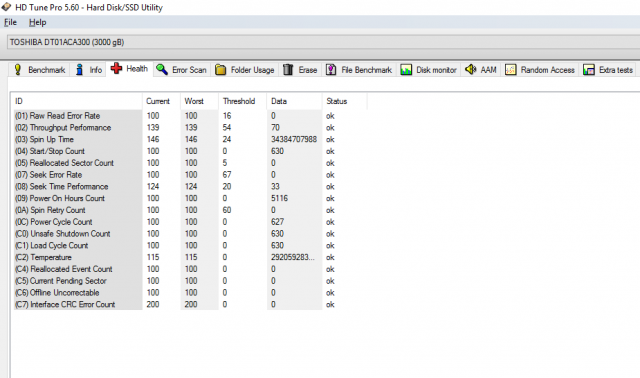Open the File menu

pos(10,22)
